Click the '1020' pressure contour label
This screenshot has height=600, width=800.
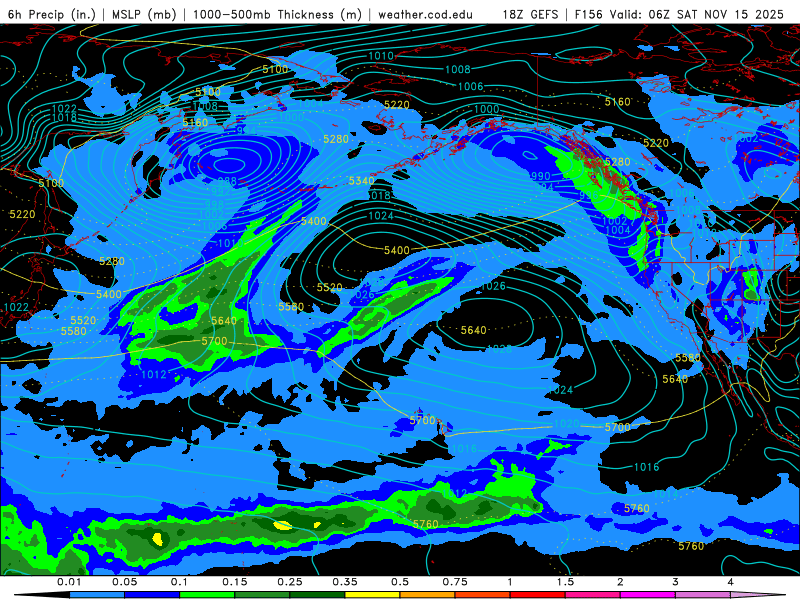(x=566, y=423)
